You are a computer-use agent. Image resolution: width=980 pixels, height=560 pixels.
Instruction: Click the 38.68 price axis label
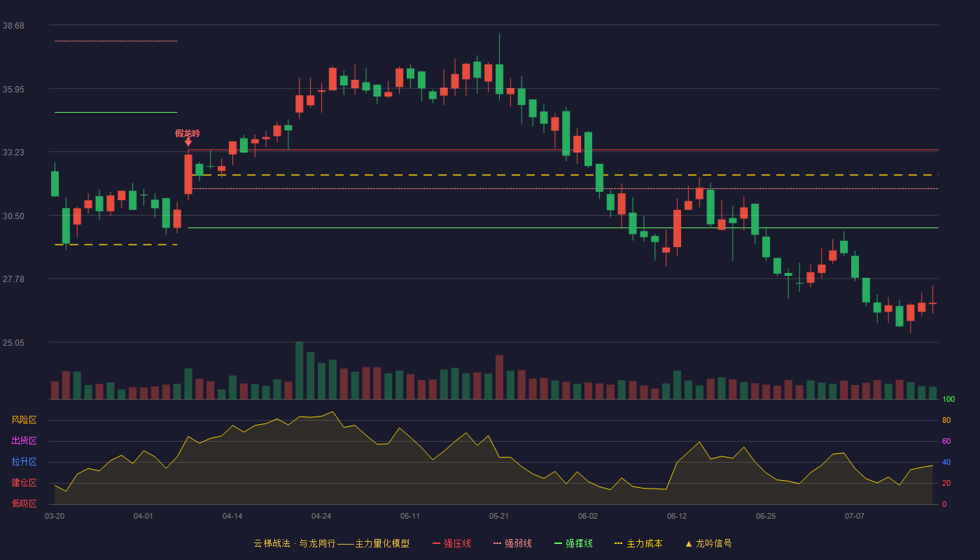point(13,26)
